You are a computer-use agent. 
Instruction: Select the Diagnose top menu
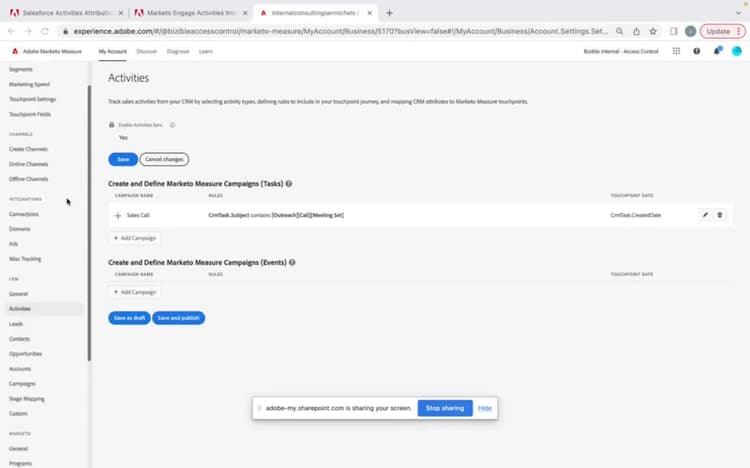point(178,51)
